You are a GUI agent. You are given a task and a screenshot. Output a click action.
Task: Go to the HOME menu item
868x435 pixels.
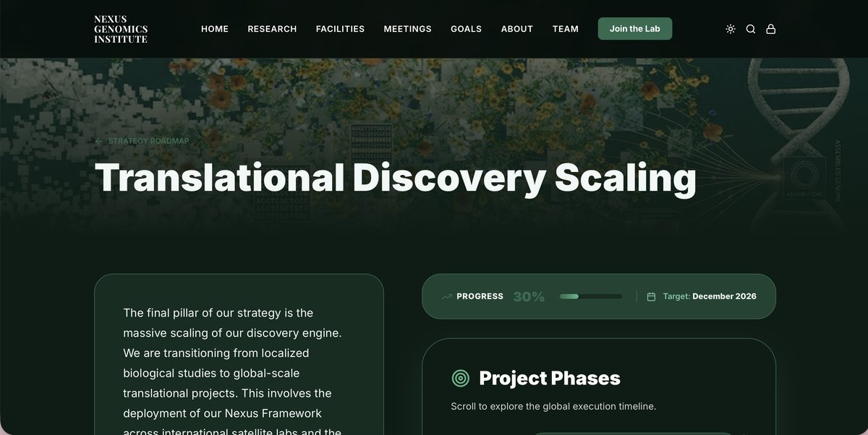tap(215, 29)
